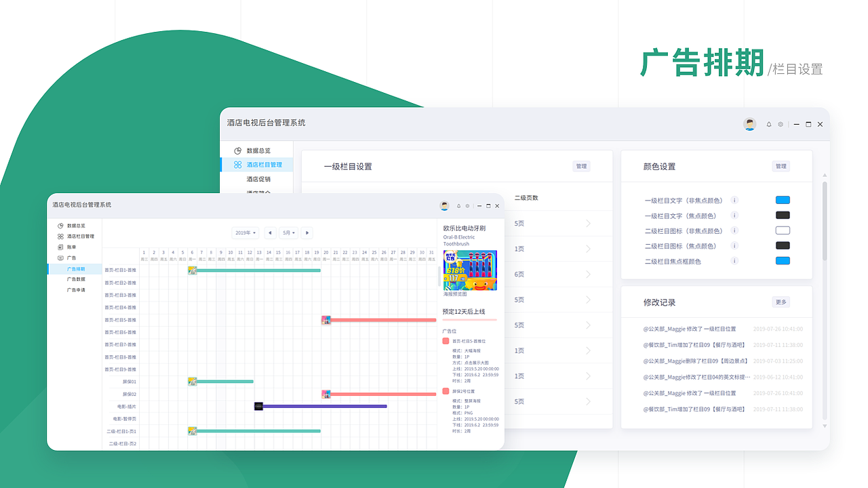868x488 pixels.
Task: Open user avatar in front window title bar
Action: [444, 206]
